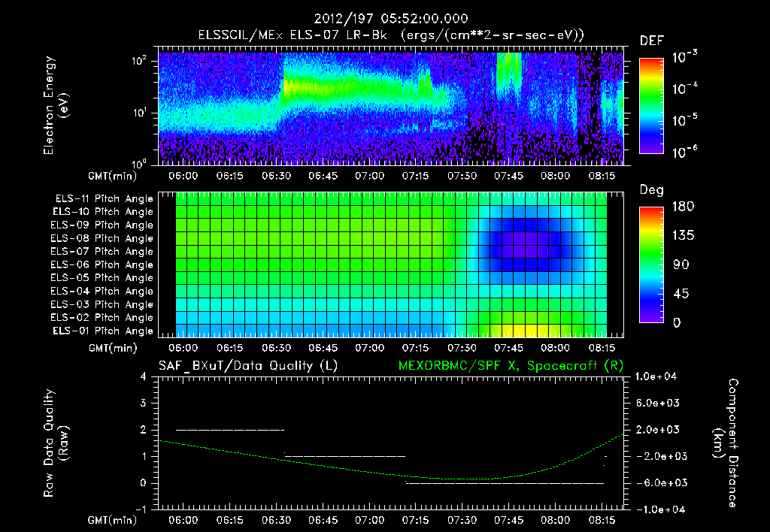Click GMT(min) label under pitch angle plot

(x=113, y=349)
